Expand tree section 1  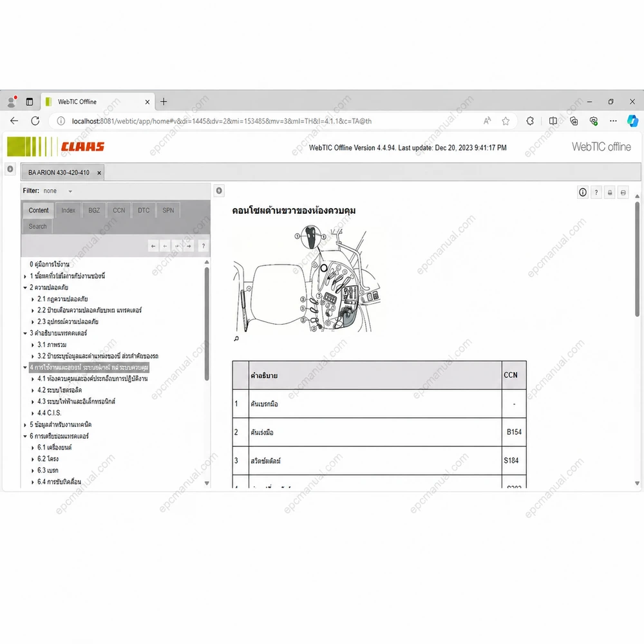click(x=25, y=276)
